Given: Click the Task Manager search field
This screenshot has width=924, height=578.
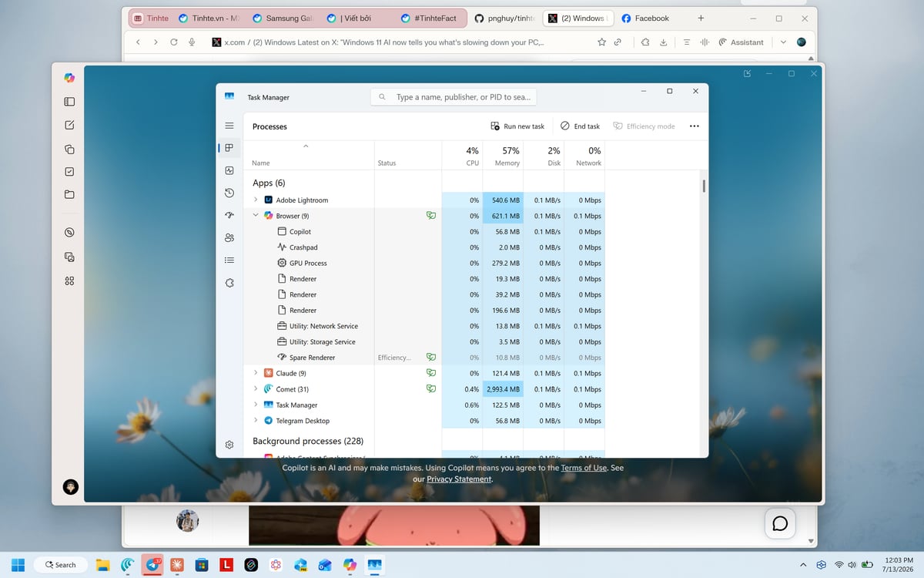Looking at the screenshot, I should coord(454,97).
